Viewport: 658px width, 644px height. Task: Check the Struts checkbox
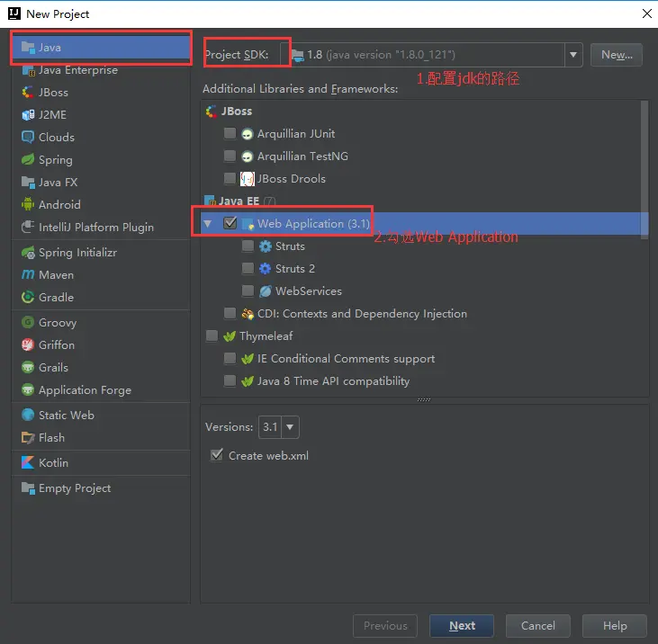click(248, 246)
